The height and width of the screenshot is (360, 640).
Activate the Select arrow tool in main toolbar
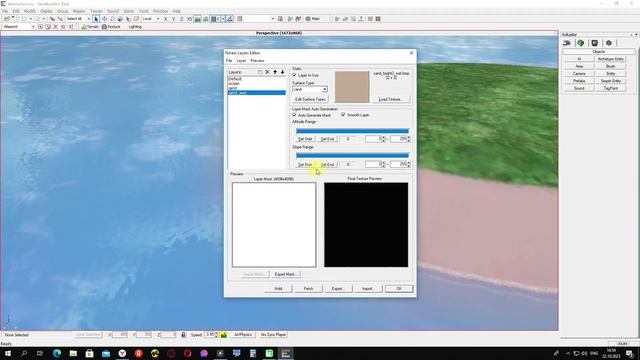pos(96,19)
